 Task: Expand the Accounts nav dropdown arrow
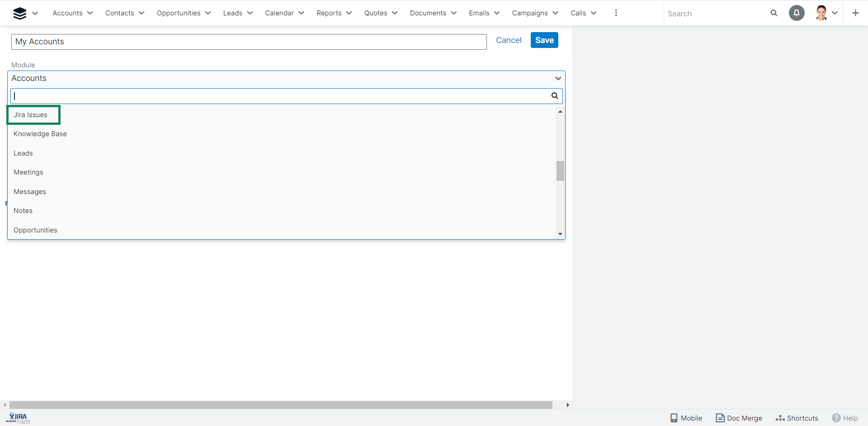click(90, 13)
